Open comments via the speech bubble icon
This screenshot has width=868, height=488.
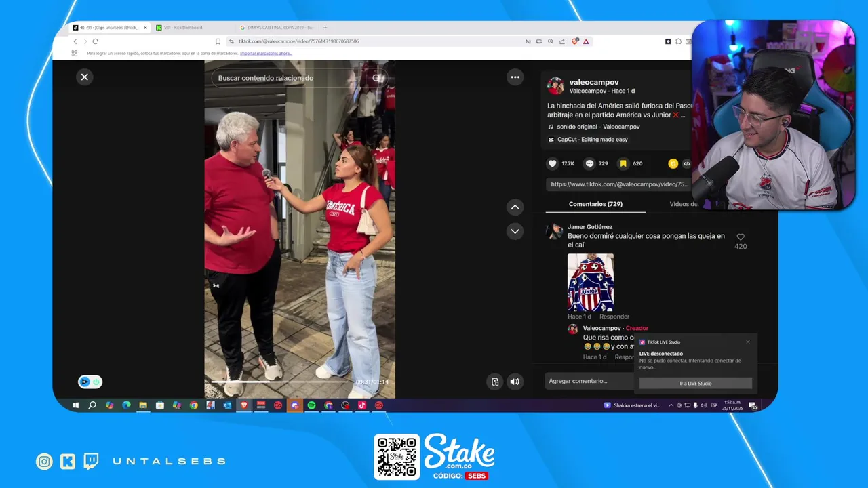[589, 163]
